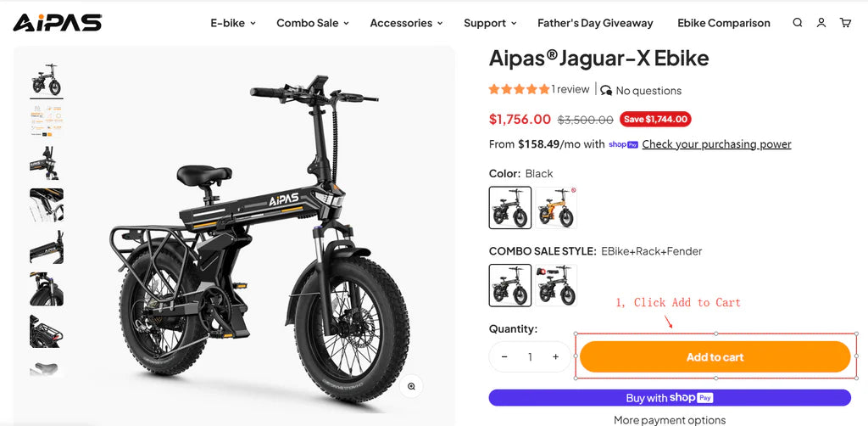Click the AIPAS logo
Viewport: 868px width, 426px height.
point(58,23)
